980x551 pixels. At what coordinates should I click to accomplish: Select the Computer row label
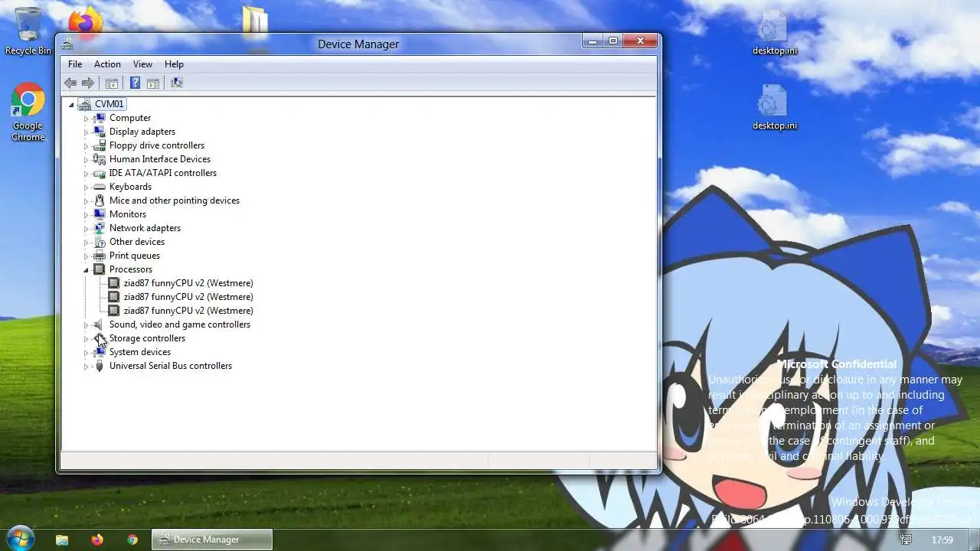click(130, 118)
